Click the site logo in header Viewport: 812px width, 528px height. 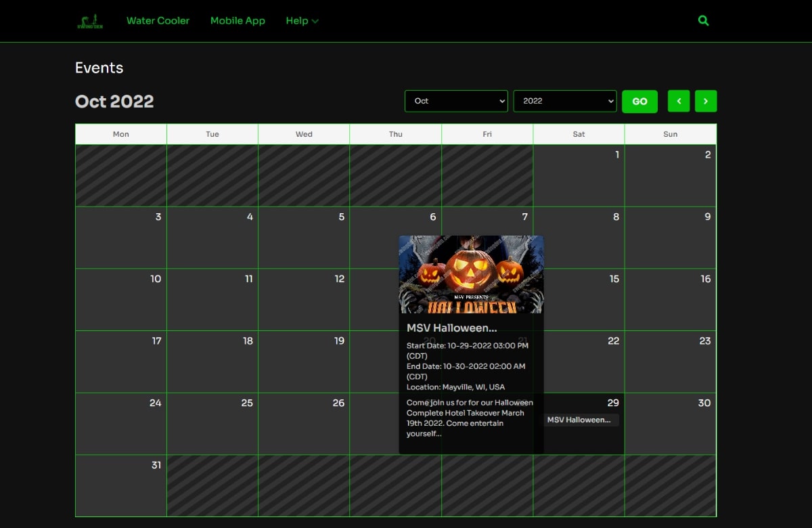click(x=90, y=21)
